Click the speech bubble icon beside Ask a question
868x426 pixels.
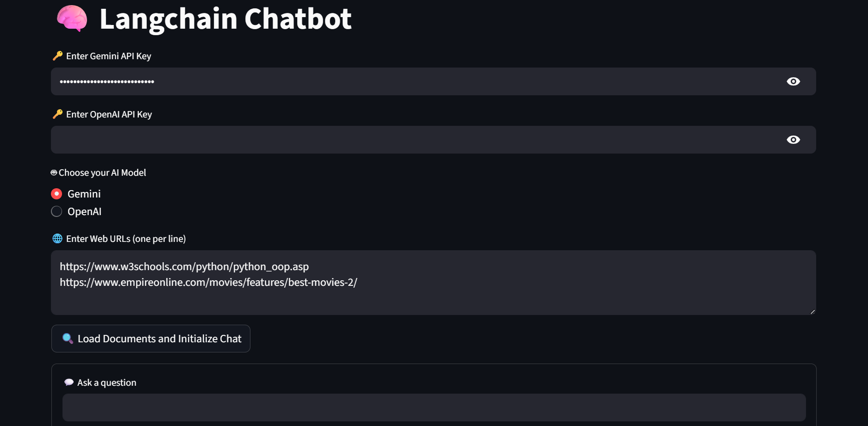point(69,383)
